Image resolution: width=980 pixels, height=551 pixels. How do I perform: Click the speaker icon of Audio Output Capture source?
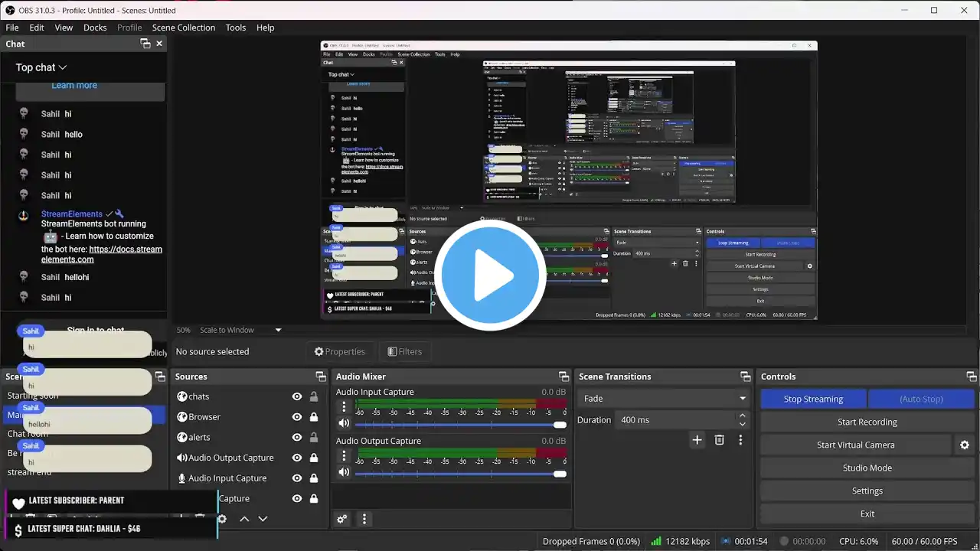pos(182,458)
